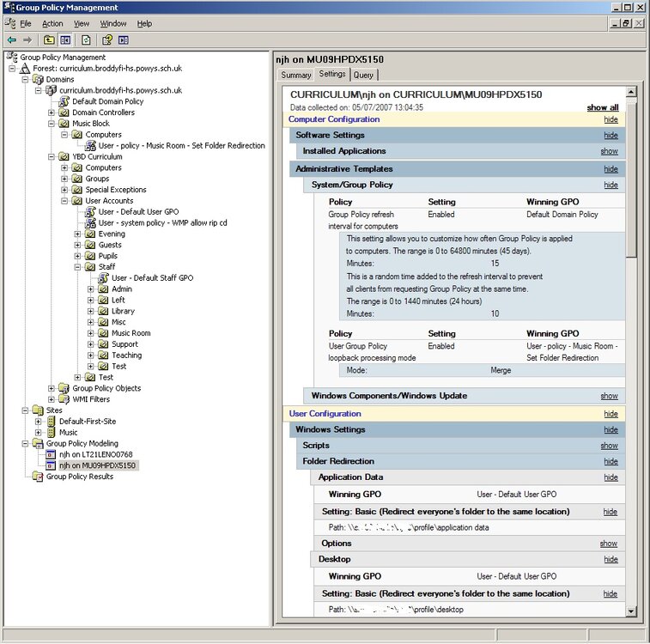
Task: Click the 'show all' link
Action: 603,107
